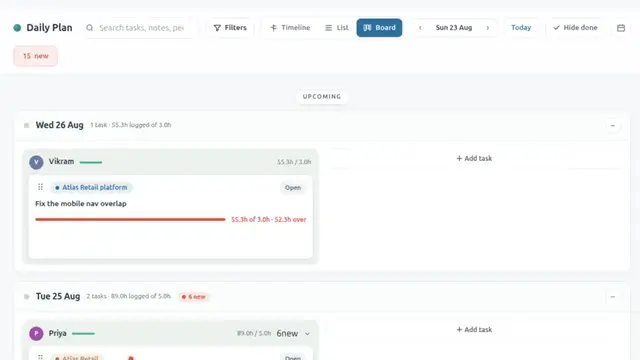
Task: Click the 6 new badge on Tue 25 Aug
Action: (193, 297)
